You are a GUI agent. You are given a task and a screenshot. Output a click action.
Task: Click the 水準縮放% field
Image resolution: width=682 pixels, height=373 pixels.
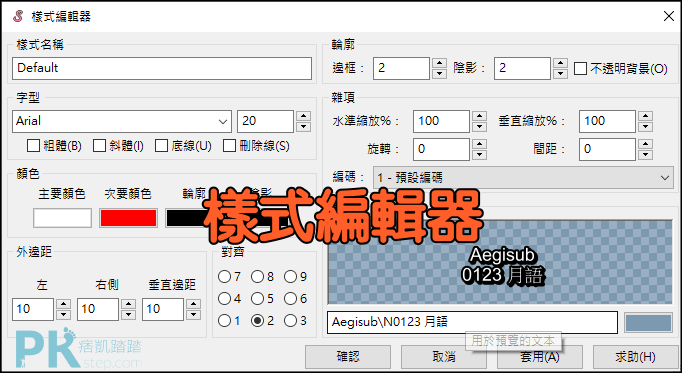441,121
